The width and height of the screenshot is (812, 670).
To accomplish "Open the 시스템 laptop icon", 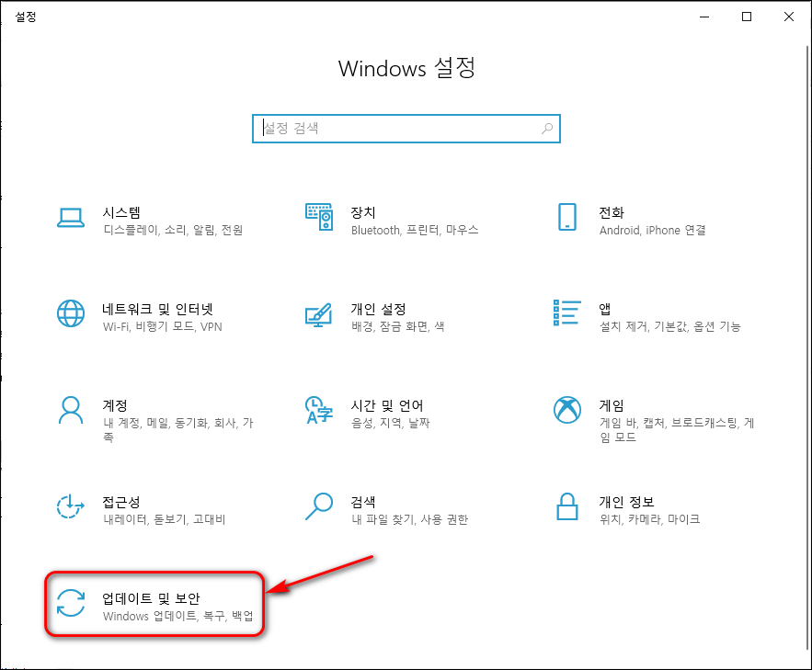I will (71, 218).
